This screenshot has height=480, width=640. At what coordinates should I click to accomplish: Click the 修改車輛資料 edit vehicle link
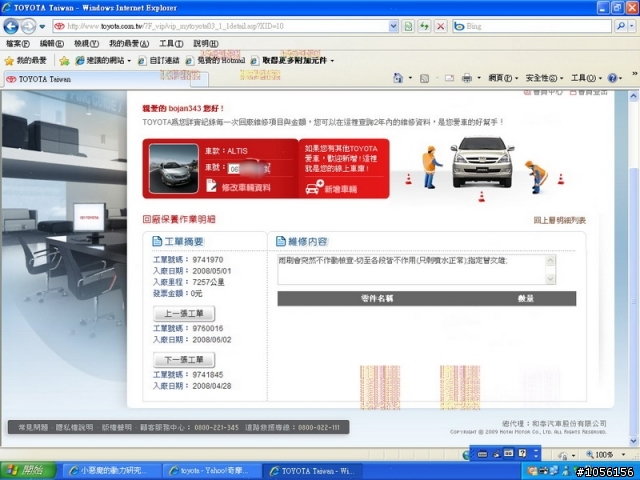pos(246,188)
